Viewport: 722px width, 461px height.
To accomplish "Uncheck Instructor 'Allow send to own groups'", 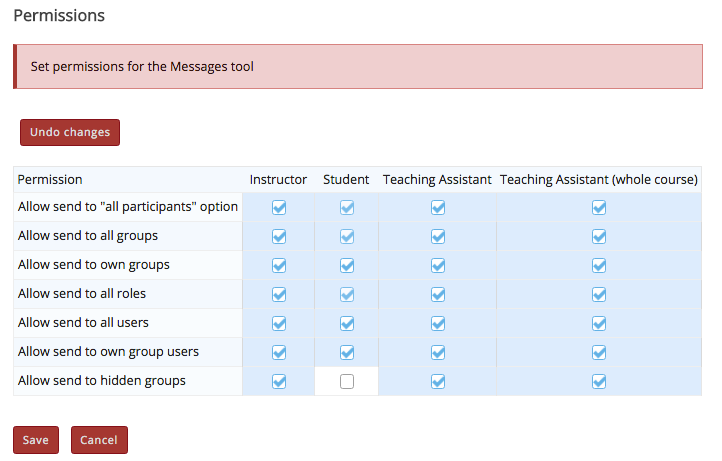I will (x=279, y=266).
